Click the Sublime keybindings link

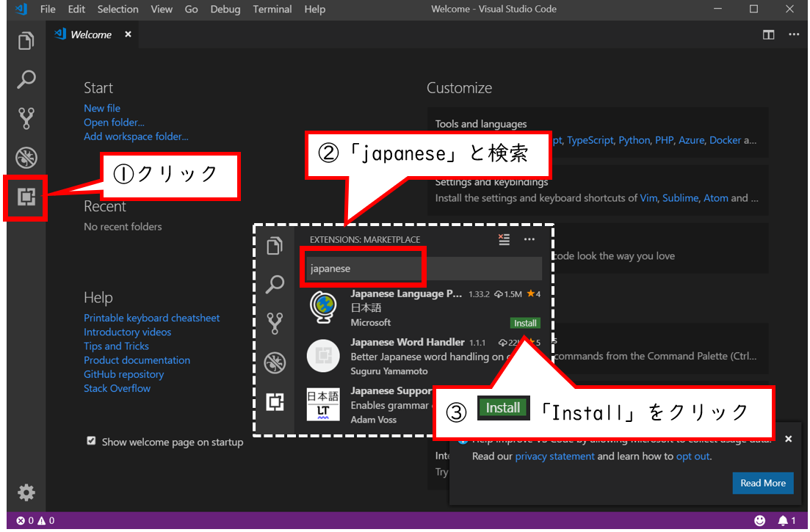coord(680,198)
